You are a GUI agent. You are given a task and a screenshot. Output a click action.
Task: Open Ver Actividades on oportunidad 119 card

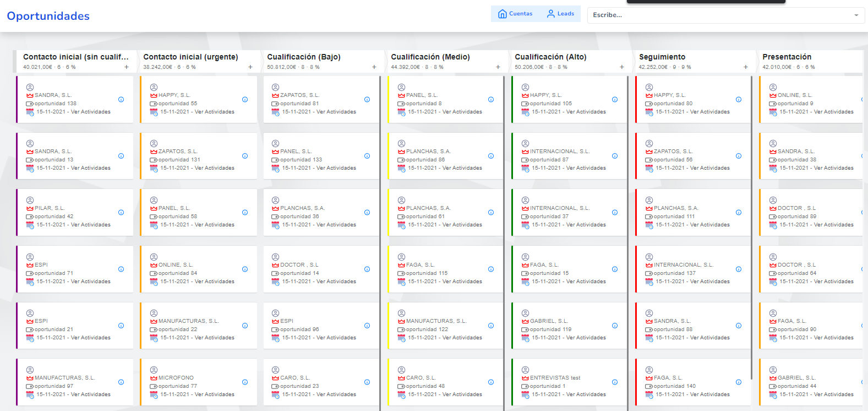coord(586,338)
